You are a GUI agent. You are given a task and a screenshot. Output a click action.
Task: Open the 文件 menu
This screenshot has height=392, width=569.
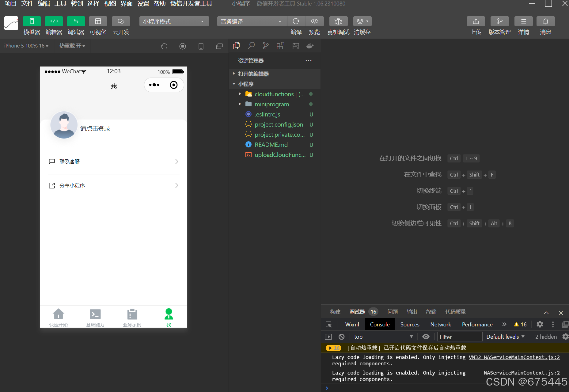pos(27,4)
